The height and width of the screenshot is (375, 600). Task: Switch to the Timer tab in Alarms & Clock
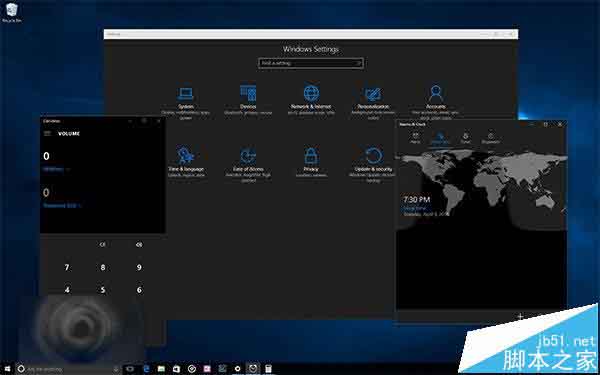(x=466, y=137)
